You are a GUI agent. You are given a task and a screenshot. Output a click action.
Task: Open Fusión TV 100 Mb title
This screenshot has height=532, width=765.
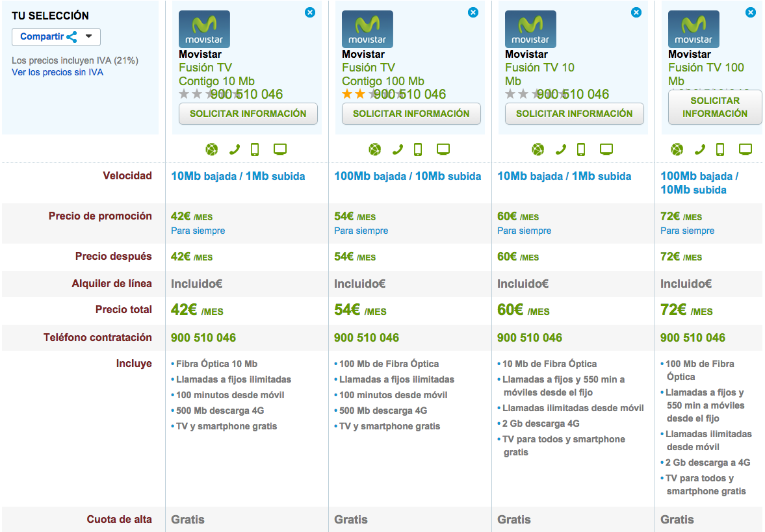(x=706, y=74)
